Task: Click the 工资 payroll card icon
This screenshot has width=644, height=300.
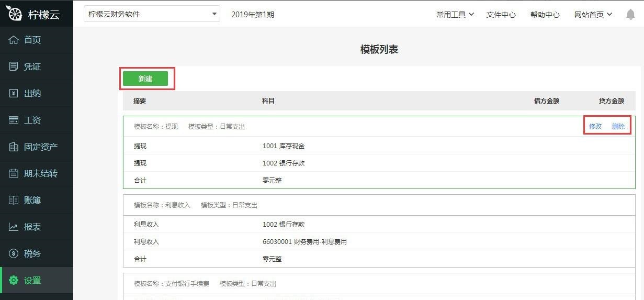Action: 14,120
